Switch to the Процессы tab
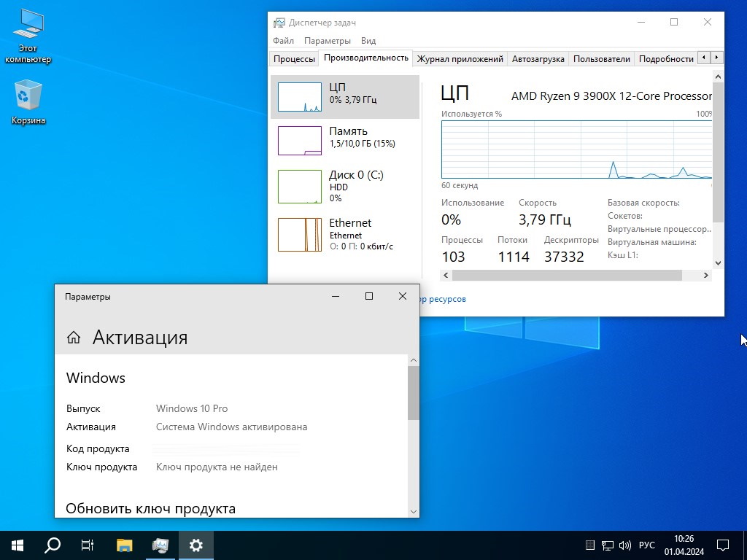The image size is (747, 560). point(294,59)
